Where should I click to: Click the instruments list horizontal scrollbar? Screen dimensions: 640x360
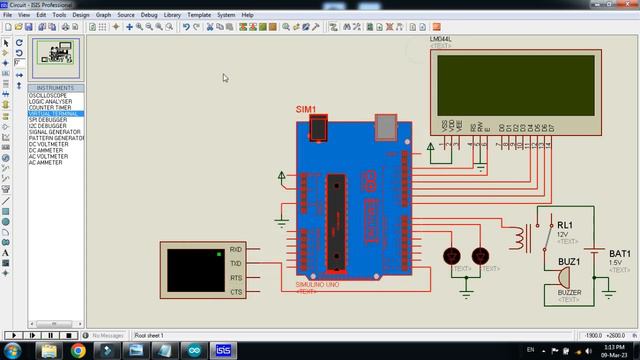56,324
